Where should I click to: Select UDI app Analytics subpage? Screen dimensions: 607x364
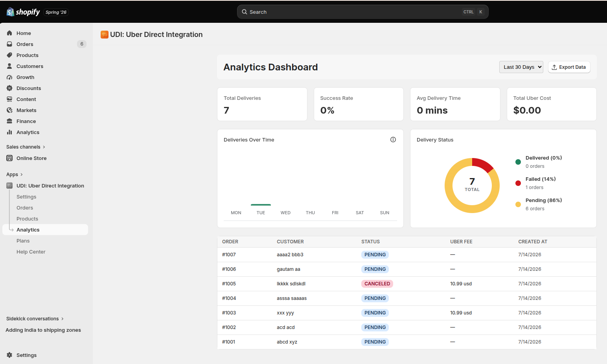(x=45, y=230)
